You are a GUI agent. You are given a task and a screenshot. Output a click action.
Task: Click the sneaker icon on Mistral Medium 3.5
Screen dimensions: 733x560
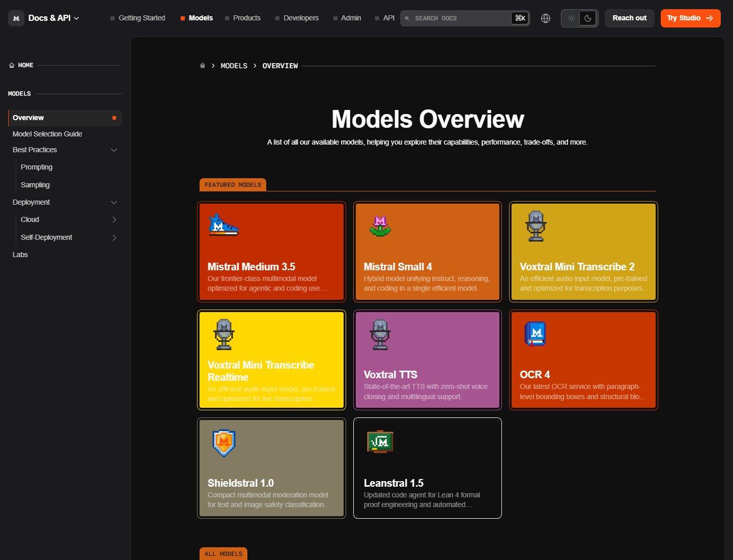[223, 225]
